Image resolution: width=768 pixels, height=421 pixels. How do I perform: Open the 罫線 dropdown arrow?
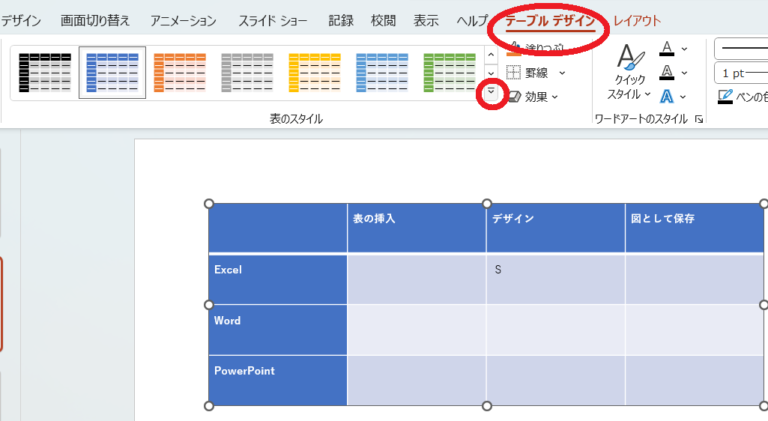point(562,73)
